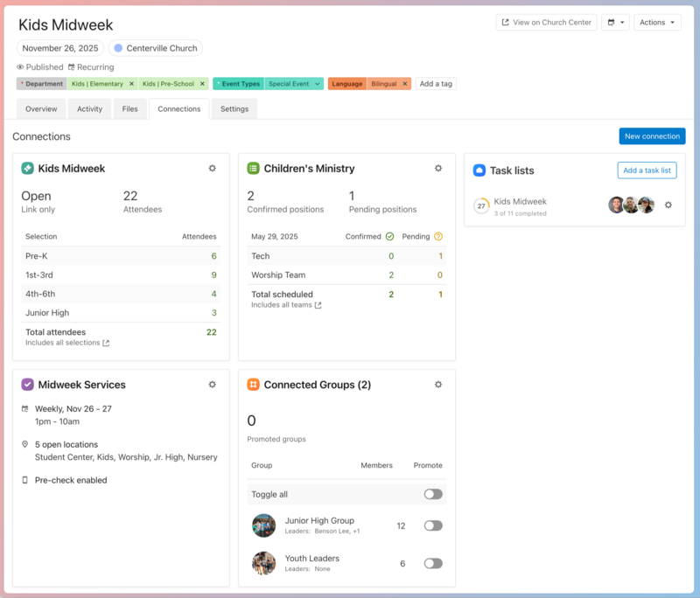
Task: Click the New connection button
Action: point(652,136)
